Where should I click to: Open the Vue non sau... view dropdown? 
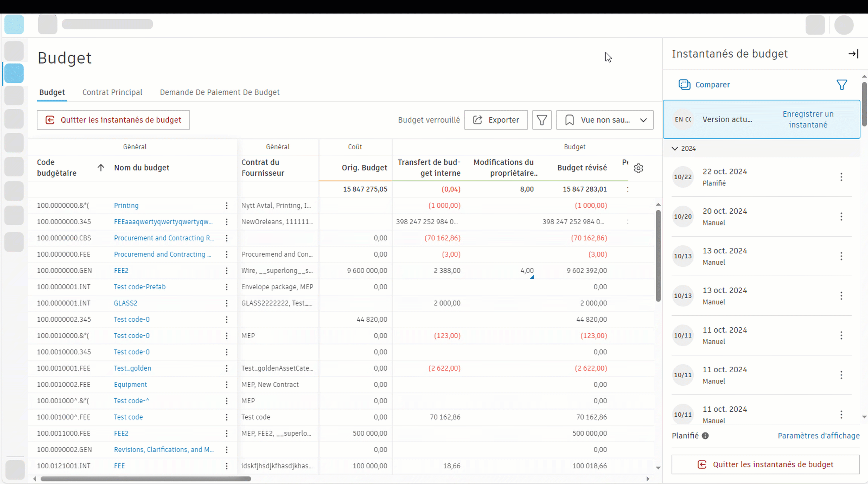[605, 120]
